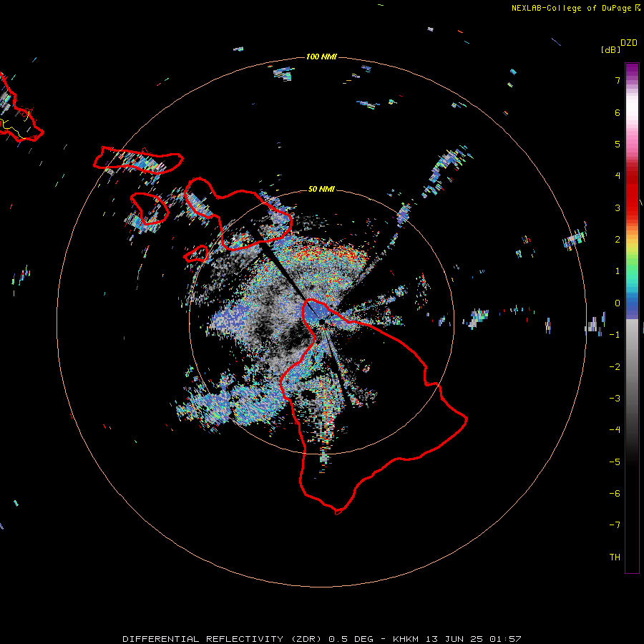The image size is (644, 644).
Task: Click the 4 value on color scale
Action: click(x=618, y=176)
